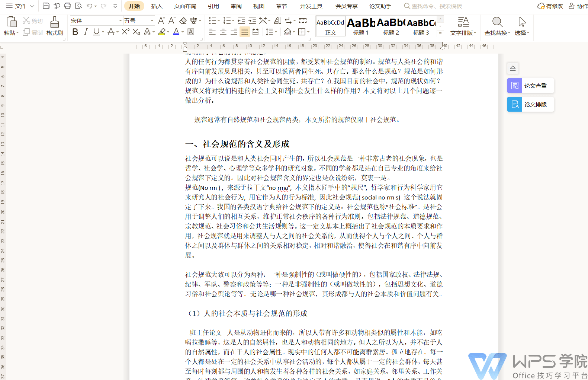Expand the 文件 menu arrow
Screen dimensions: 588x380
pos(32,6)
